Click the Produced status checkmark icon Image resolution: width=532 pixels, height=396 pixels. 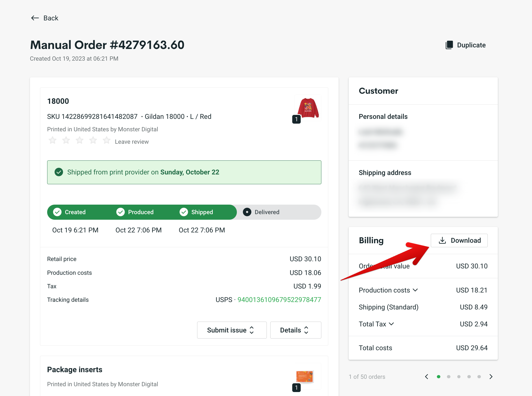[121, 212]
